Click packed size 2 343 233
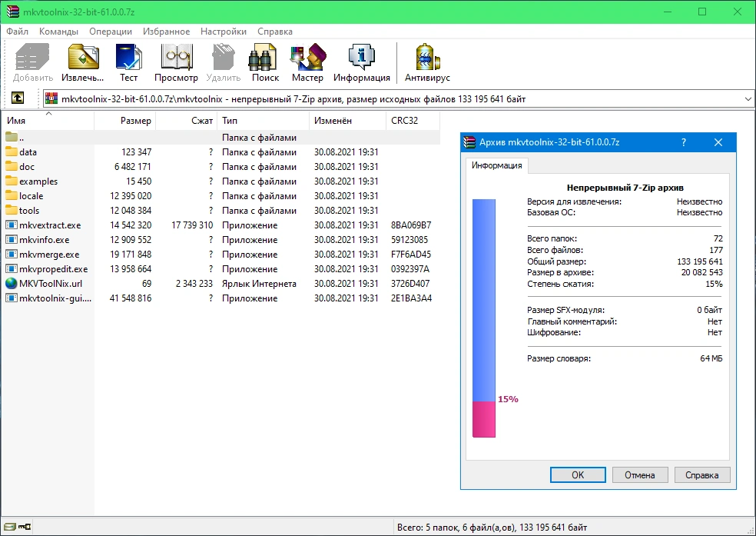 pos(194,284)
